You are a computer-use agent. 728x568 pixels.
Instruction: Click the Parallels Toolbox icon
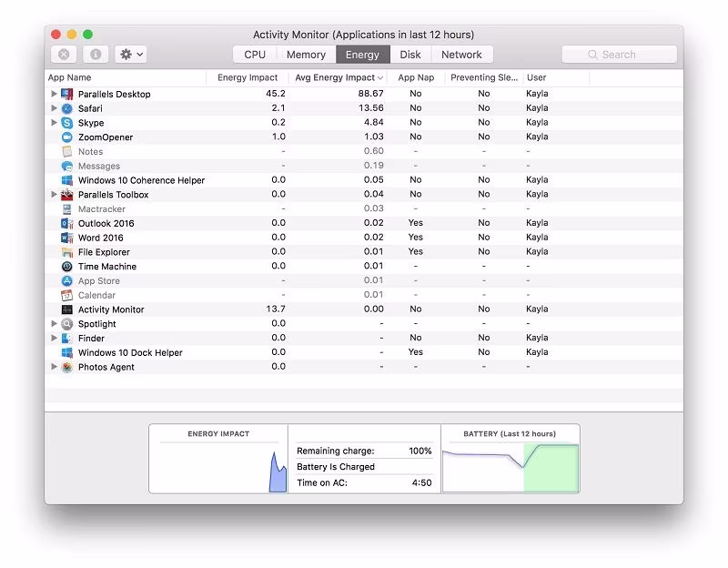pyautogui.click(x=66, y=195)
